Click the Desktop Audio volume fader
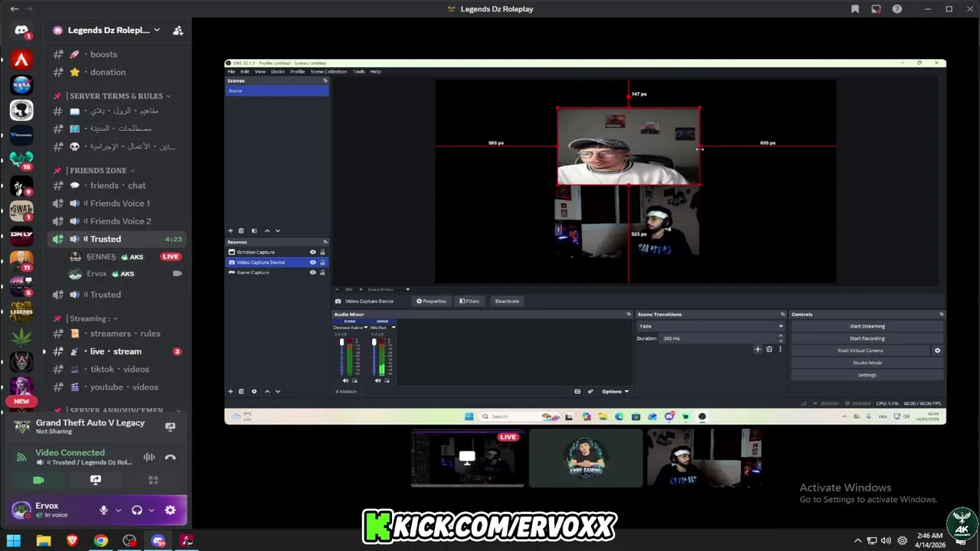This screenshot has width=980, height=551. (x=342, y=356)
